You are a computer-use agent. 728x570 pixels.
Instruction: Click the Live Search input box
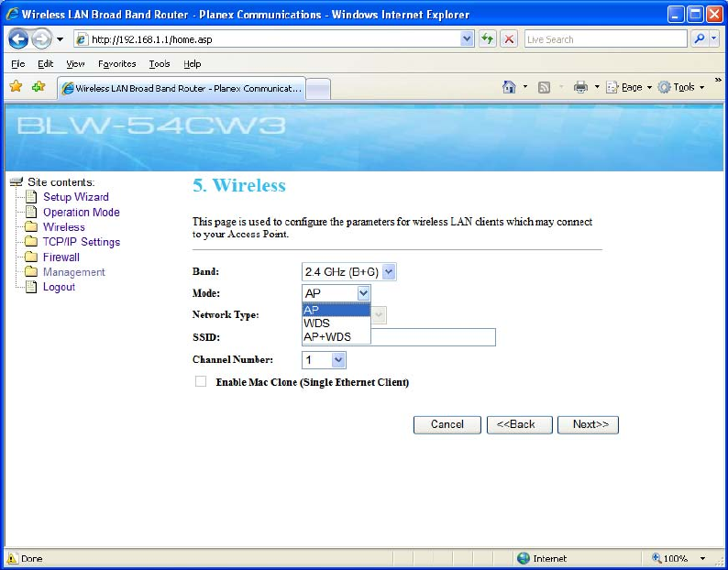(606, 39)
